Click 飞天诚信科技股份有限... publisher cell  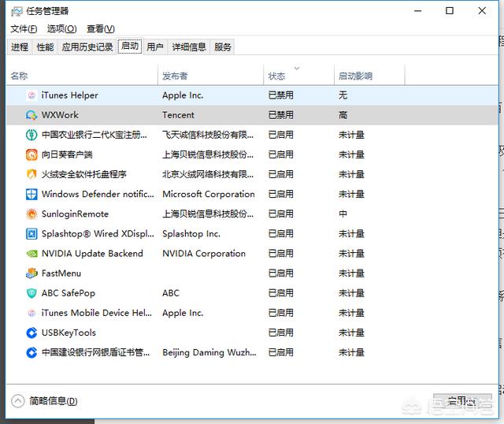[x=208, y=135]
